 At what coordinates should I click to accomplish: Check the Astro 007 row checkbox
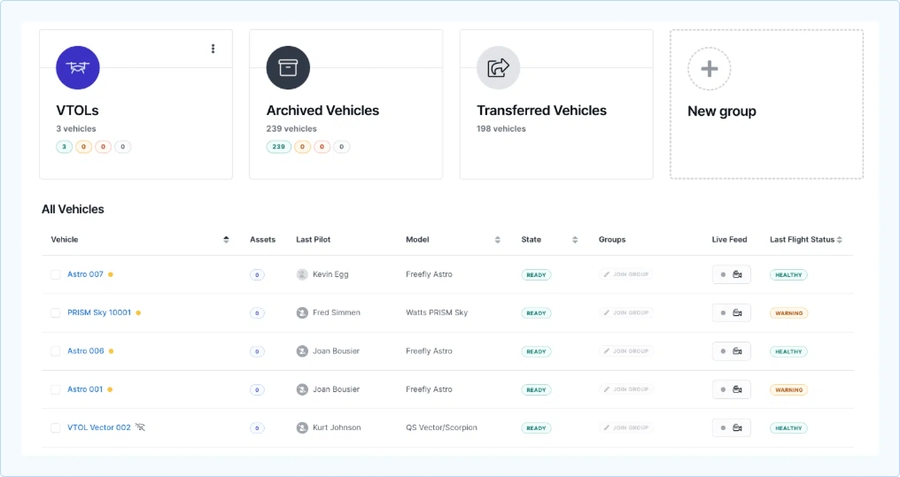pyautogui.click(x=56, y=275)
